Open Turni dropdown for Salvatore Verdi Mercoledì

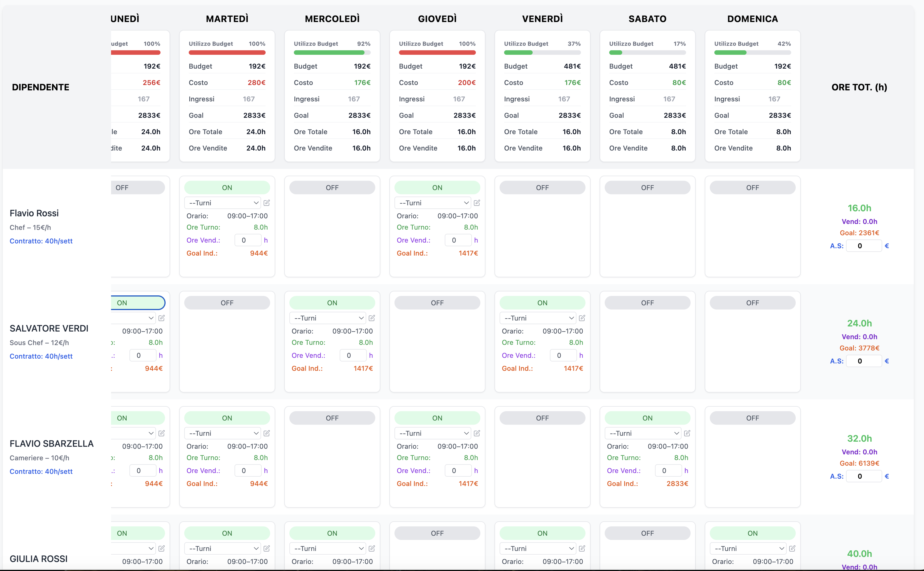coord(327,318)
